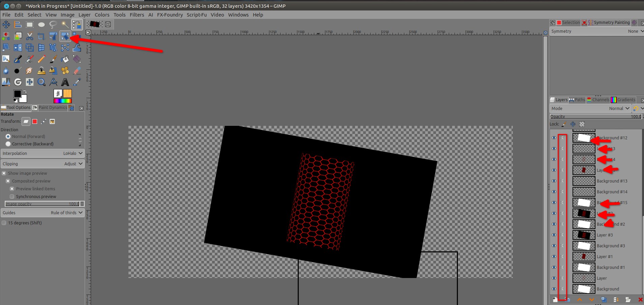Select the Rotate tool in toolbox

(x=65, y=36)
